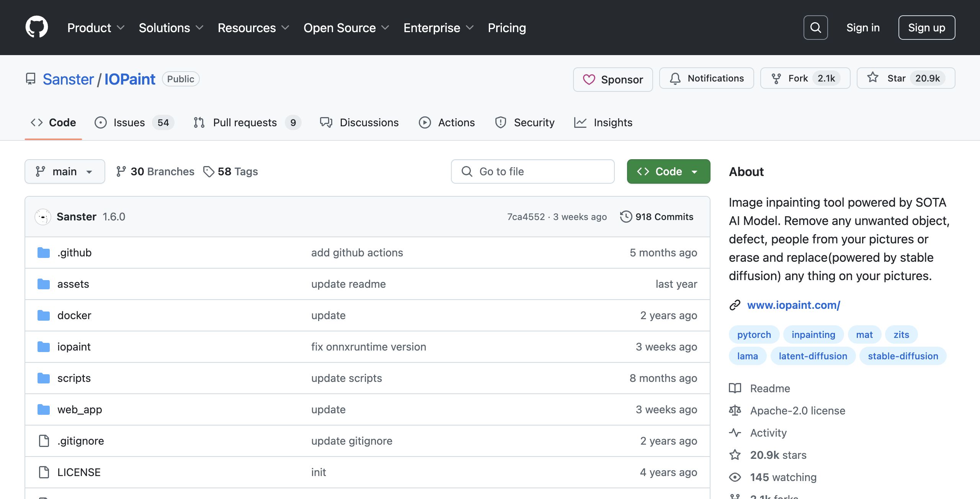Click the Pricing link
Image resolution: width=980 pixels, height=499 pixels.
click(507, 28)
